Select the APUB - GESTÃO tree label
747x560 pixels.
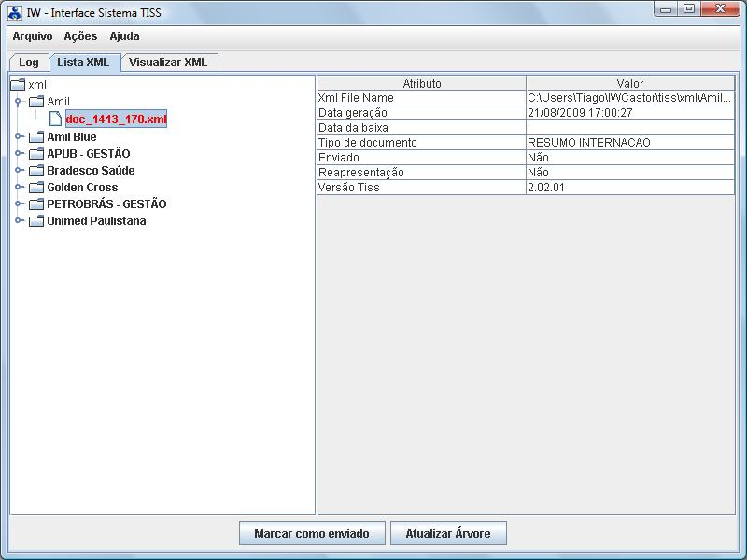click(x=88, y=154)
